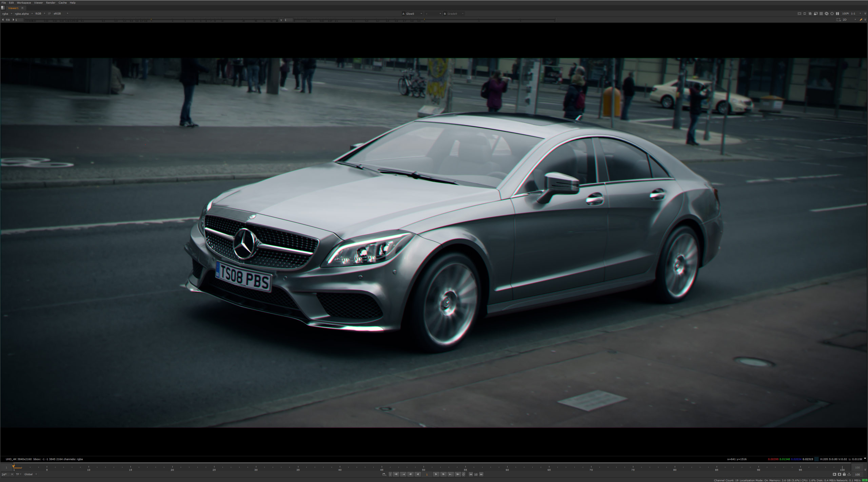Image resolution: width=868 pixels, height=482 pixels.
Task: Adjust the viewer gain slider
Action: 152,20
